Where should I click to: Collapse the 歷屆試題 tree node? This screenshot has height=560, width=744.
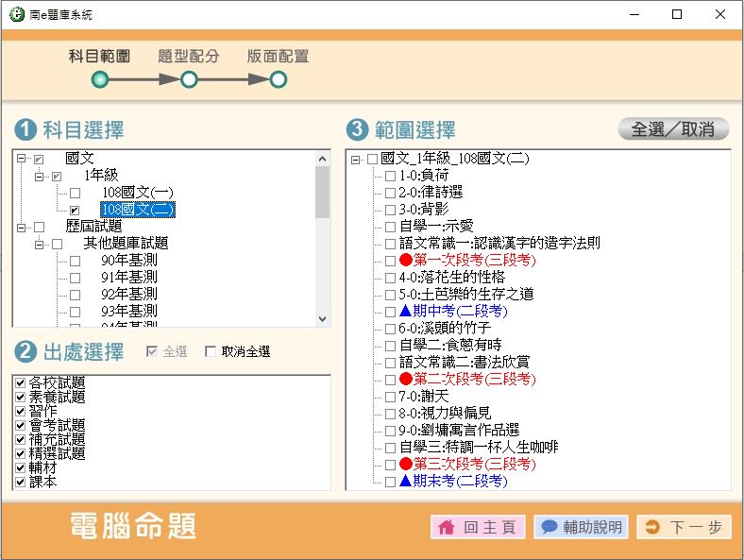pyautogui.click(x=21, y=227)
